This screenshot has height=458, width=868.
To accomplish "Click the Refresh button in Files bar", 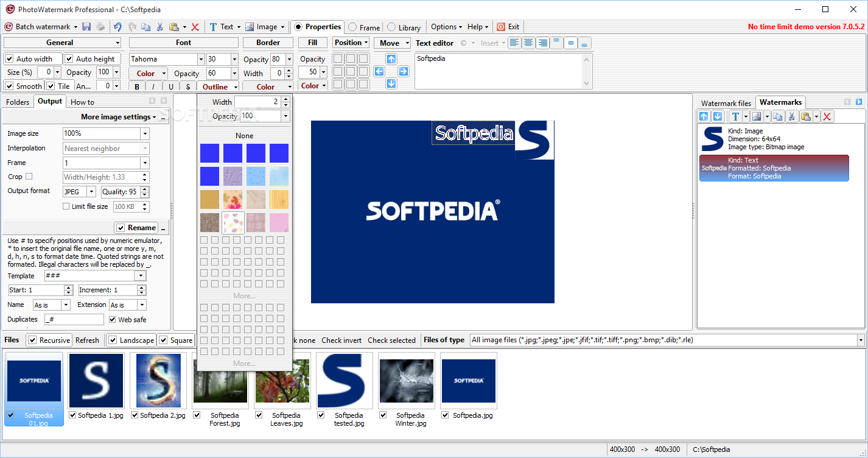I will pos(87,340).
